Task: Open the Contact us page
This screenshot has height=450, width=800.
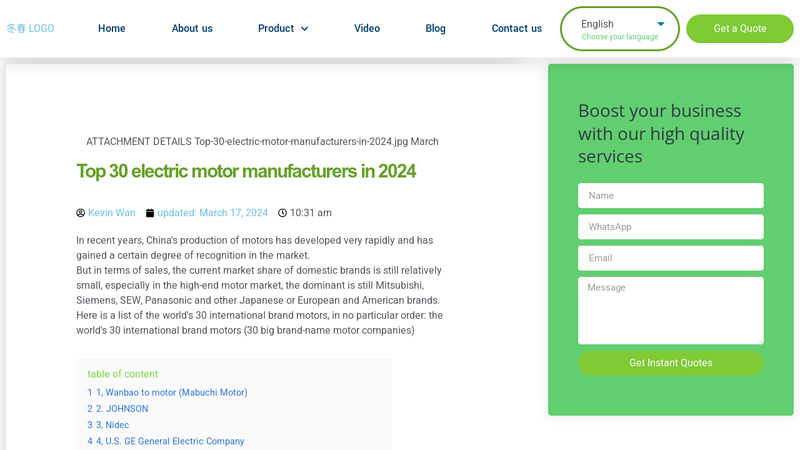Action: [516, 29]
